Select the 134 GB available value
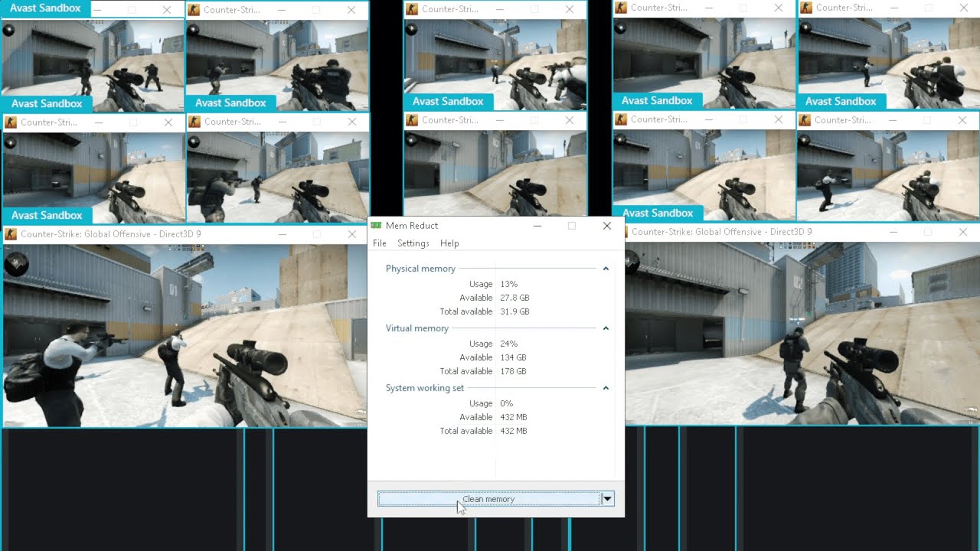Viewport: 980px width, 551px height. (x=513, y=357)
